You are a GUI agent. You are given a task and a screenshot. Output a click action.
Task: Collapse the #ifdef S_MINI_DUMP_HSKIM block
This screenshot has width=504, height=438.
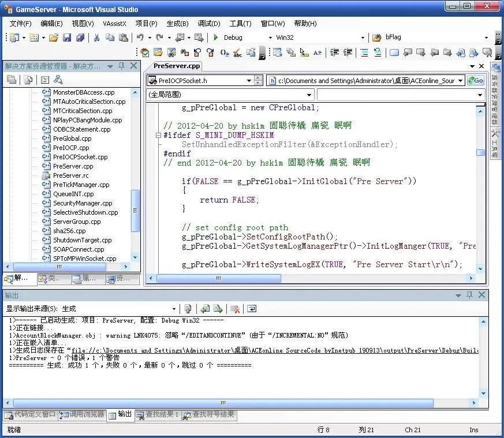[x=158, y=135]
